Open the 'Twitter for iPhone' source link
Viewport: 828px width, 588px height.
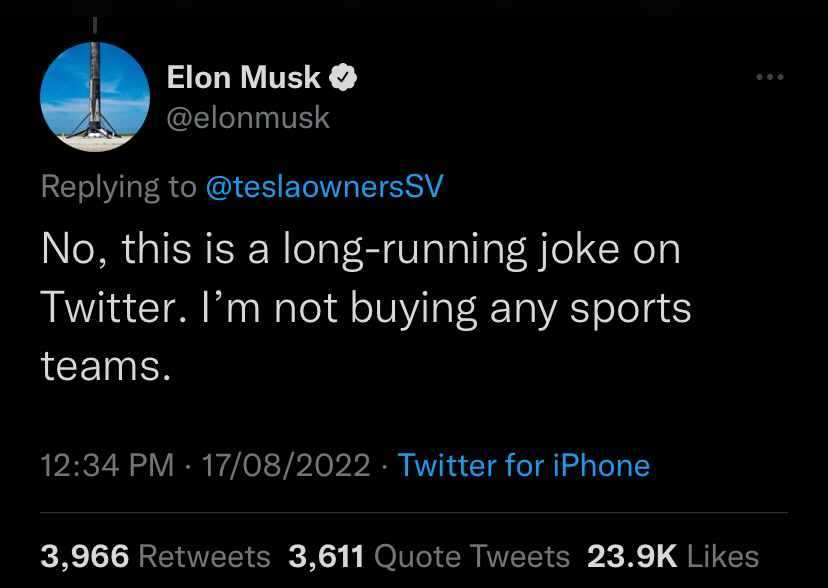tap(524, 466)
